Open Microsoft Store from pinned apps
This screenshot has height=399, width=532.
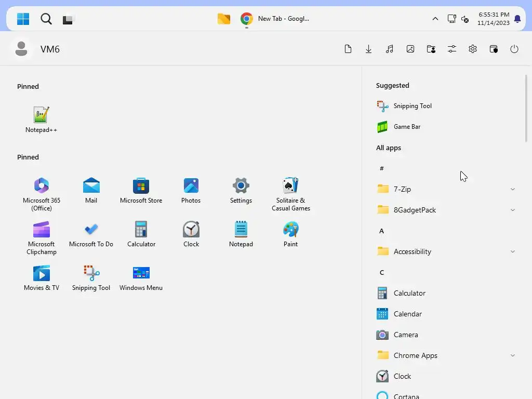tap(141, 190)
